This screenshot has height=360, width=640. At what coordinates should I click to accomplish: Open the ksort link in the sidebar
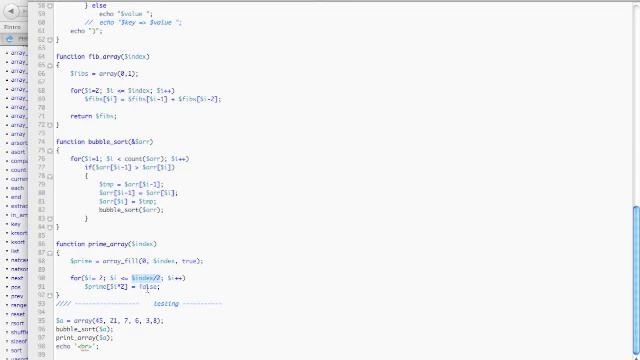tap(18, 242)
